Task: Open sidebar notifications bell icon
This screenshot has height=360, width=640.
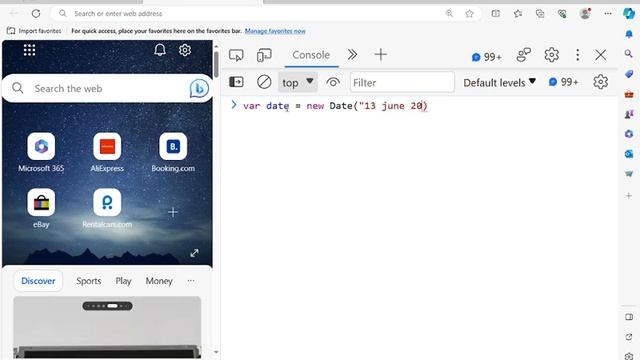Action: point(629,34)
